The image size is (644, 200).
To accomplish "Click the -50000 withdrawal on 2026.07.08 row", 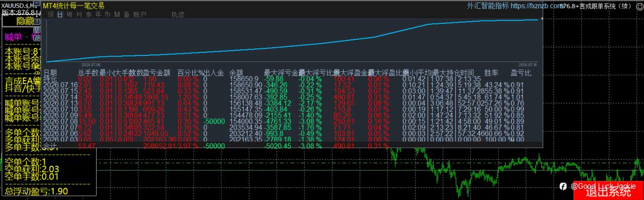I will (214, 121).
